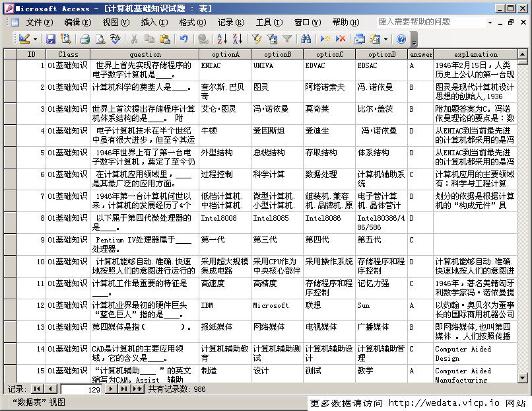
Task: Show the Database Window icon
Action: tap(360, 39)
